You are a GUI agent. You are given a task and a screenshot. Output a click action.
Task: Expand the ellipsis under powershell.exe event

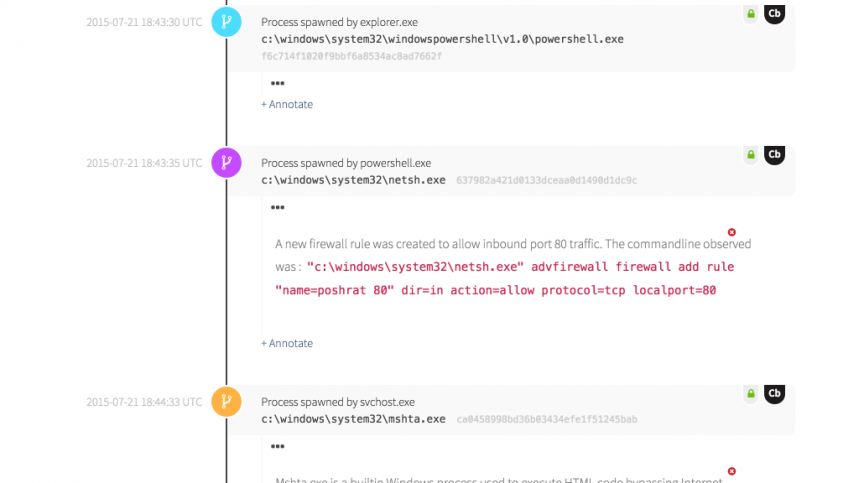(278, 83)
